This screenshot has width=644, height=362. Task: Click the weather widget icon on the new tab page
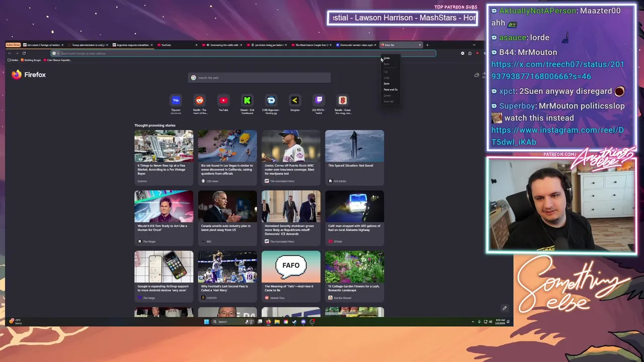click(x=477, y=75)
